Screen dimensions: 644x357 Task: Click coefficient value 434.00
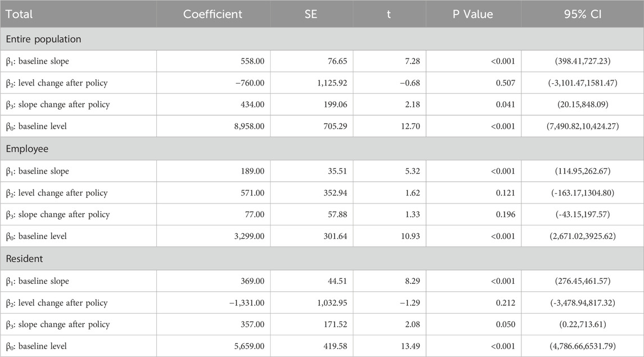coord(253,104)
